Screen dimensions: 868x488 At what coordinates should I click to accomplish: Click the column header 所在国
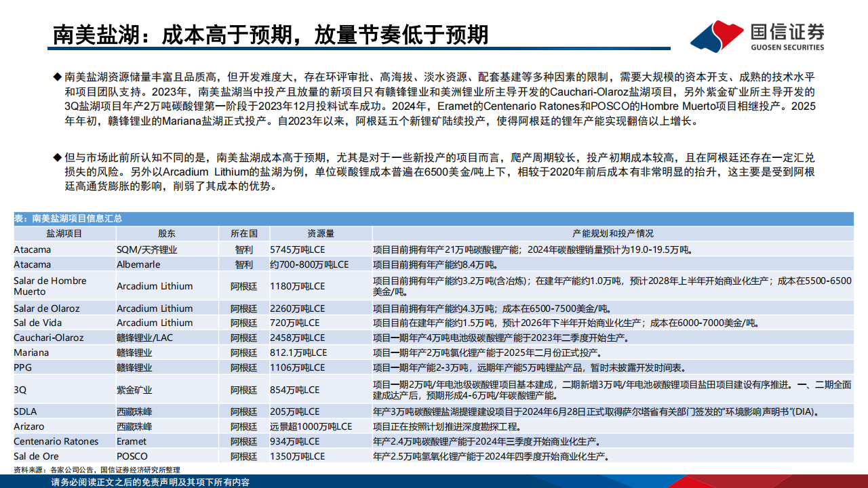(x=243, y=233)
